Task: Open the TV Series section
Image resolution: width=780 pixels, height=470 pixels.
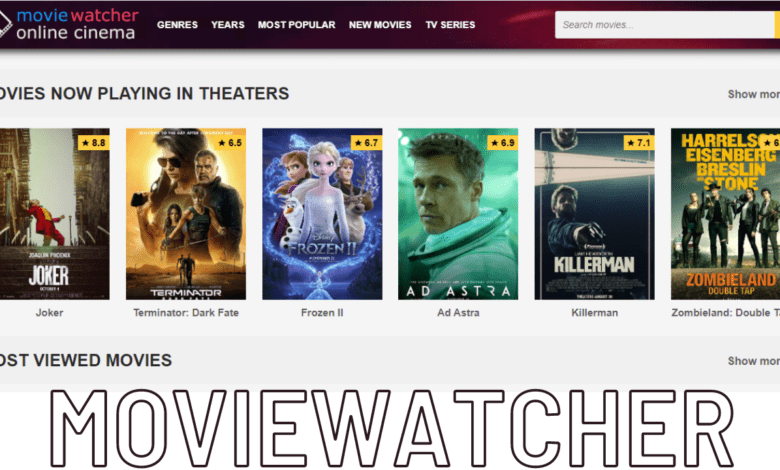Action: [450, 25]
